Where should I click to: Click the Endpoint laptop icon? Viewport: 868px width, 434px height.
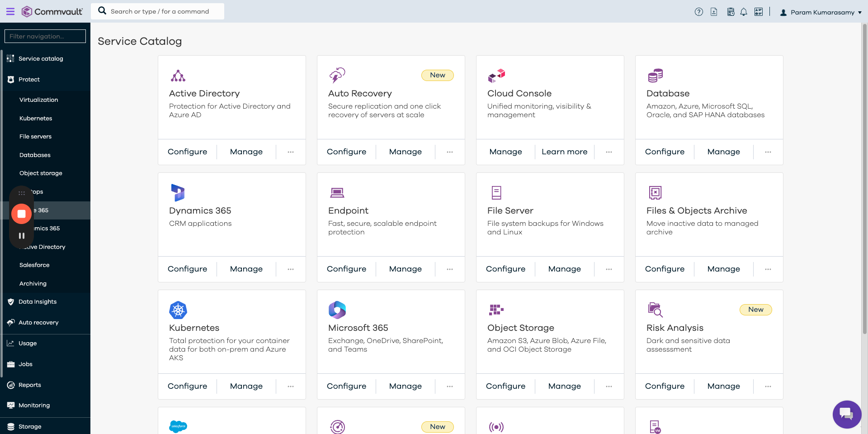click(x=337, y=193)
